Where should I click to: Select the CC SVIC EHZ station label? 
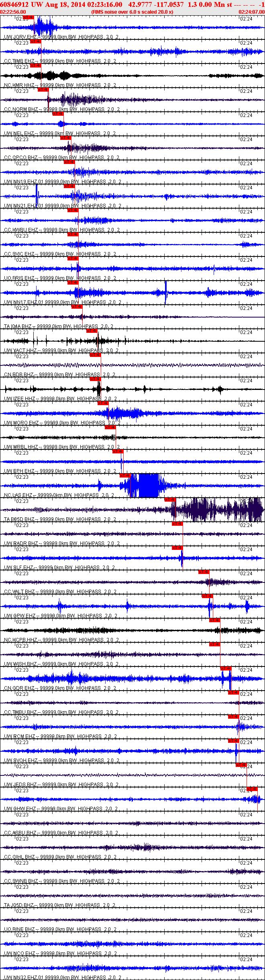tap(19, 254)
